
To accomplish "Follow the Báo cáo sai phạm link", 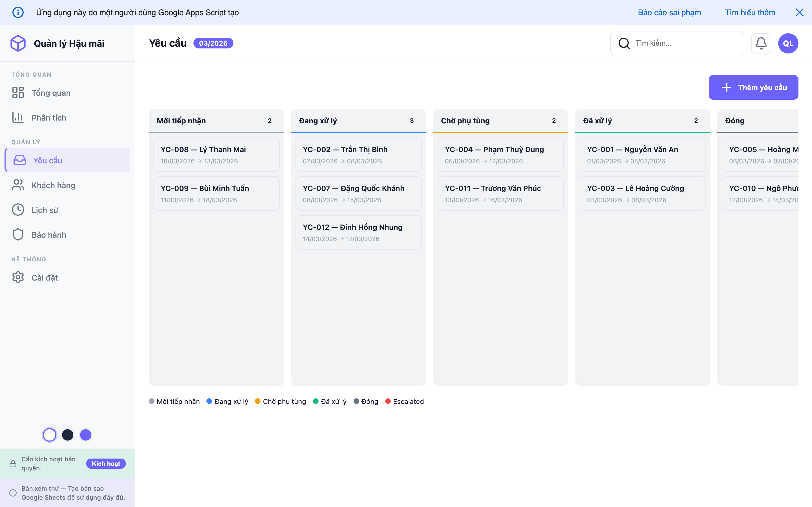I will [669, 12].
